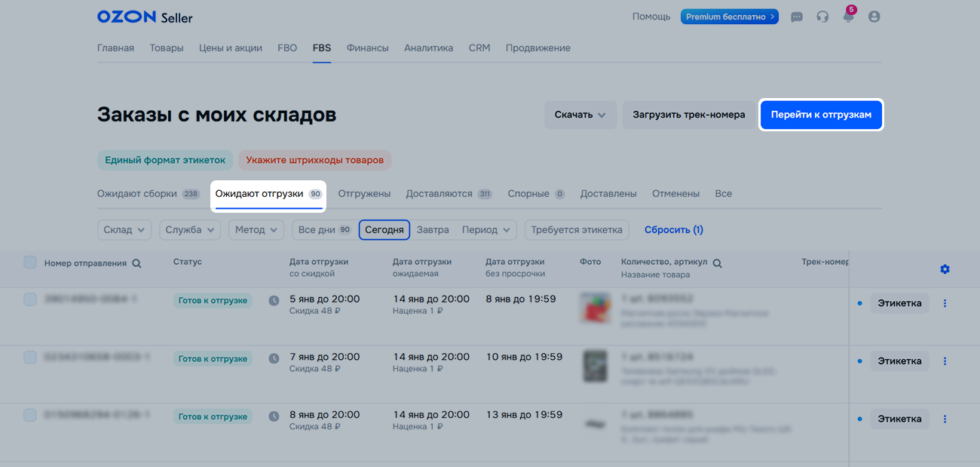Open table settings gear icon
The height and width of the screenshot is (467, 980).
pyautogui.click(x=945, y=269)
